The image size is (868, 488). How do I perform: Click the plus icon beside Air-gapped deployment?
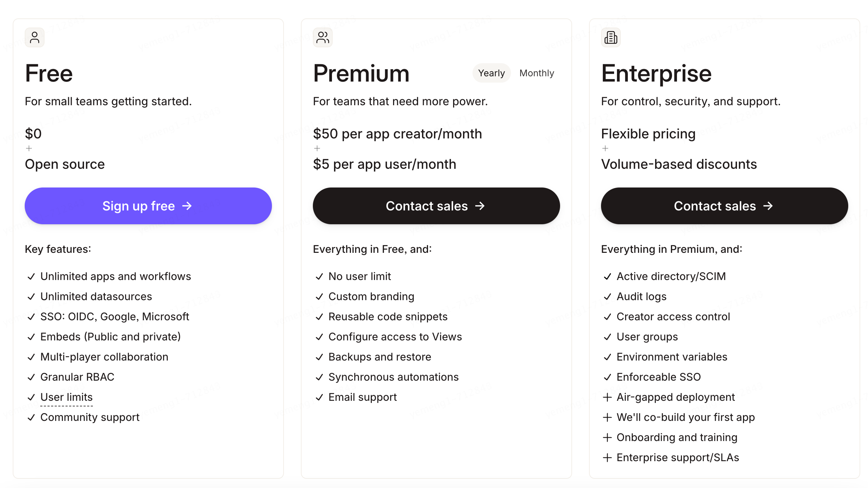coord(607,397)
